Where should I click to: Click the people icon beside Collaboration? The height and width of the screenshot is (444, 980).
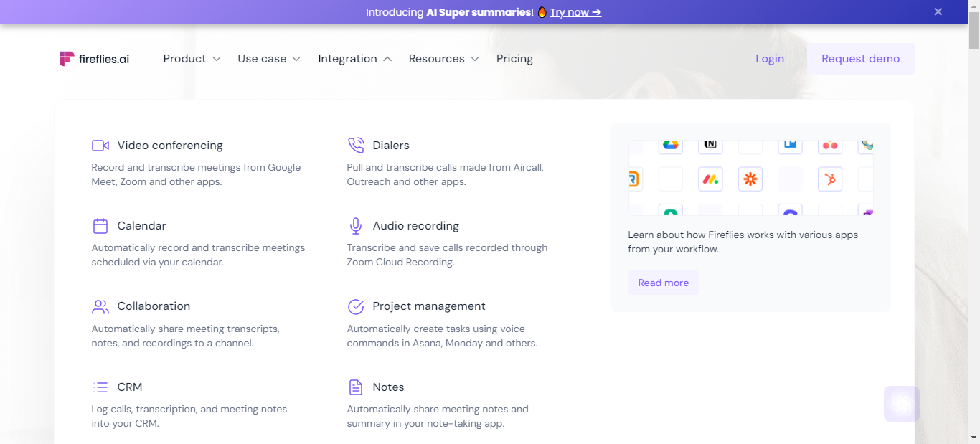click(100, 306)
